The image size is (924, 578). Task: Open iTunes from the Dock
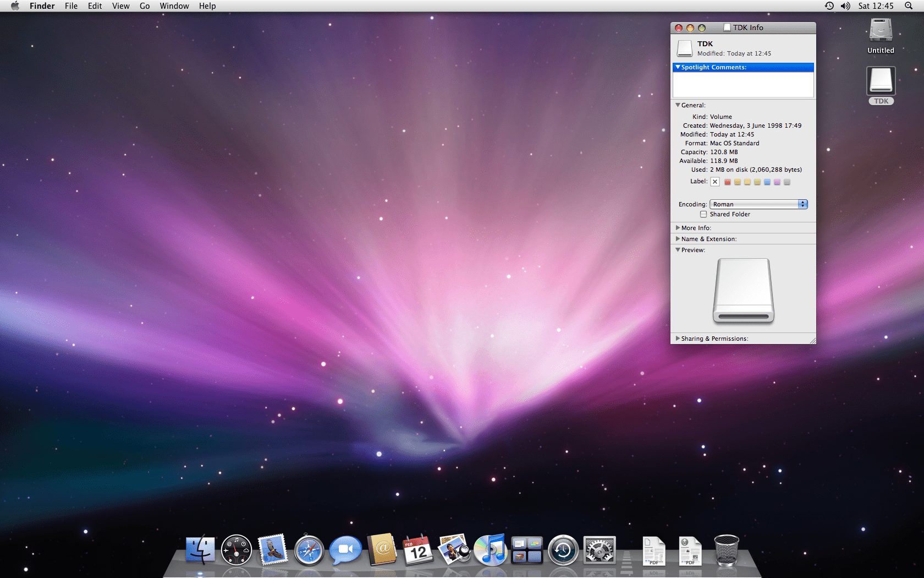point(491,550)
